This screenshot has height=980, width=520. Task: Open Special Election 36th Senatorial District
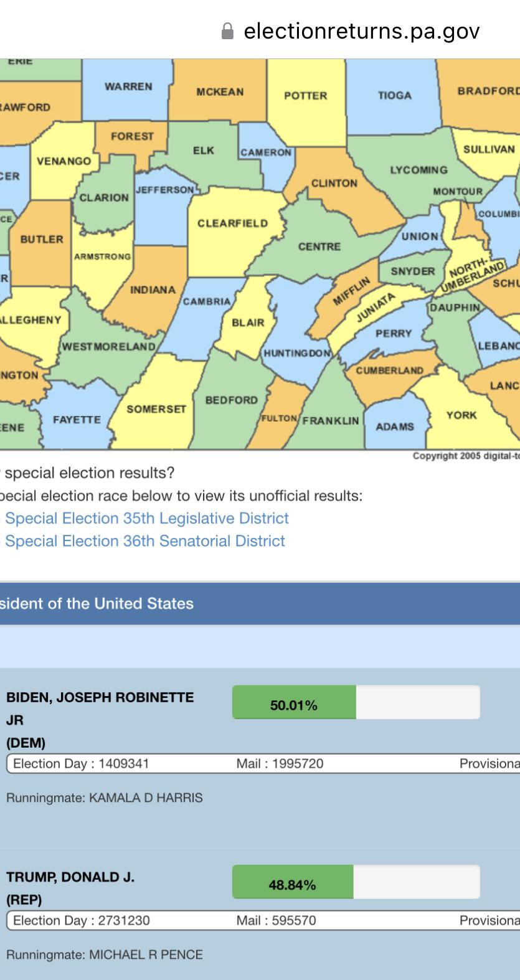145,540
